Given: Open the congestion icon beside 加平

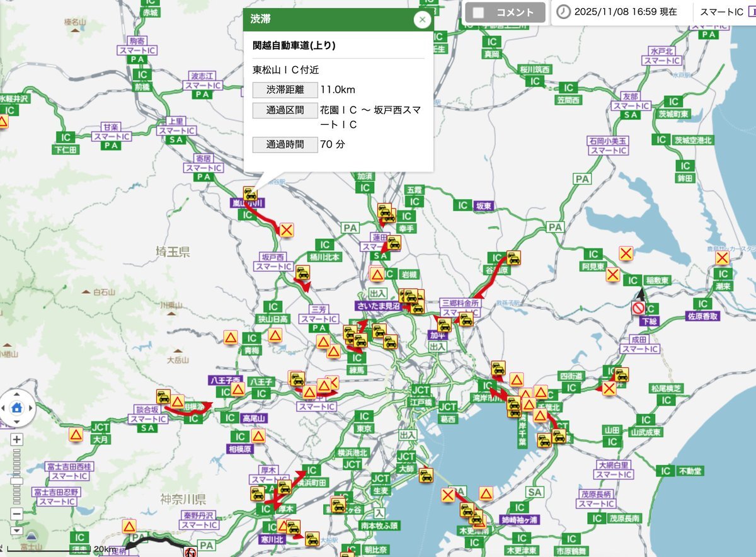Looking at the screenshot, I should tap(445, 325).
